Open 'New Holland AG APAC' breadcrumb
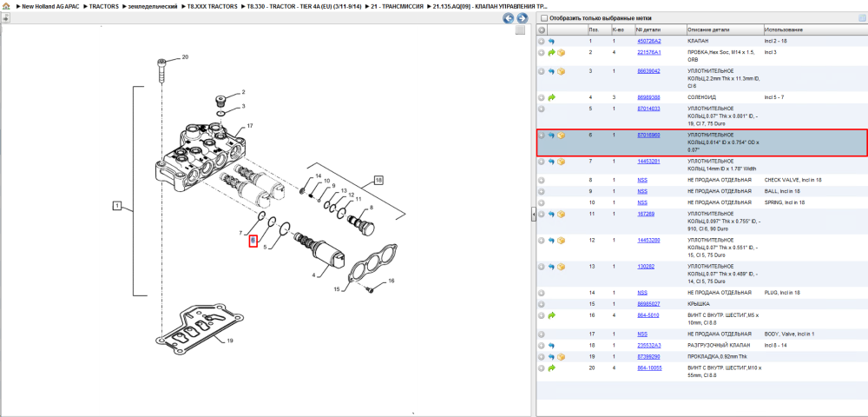This screenshot has width=868, height=417. 50,6
